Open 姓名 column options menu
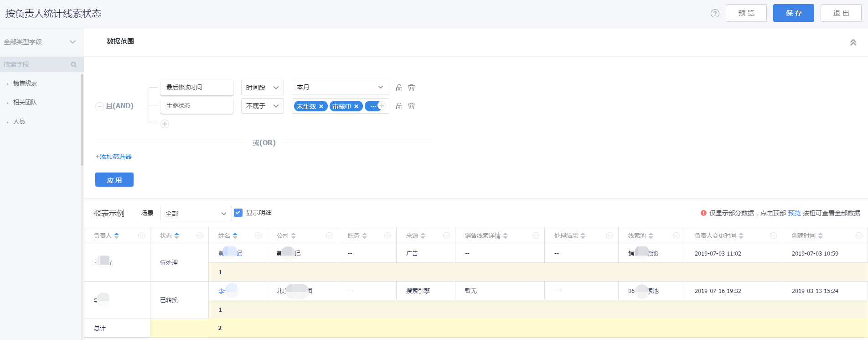This screenshot has height=340, width=868. (258, 235)
